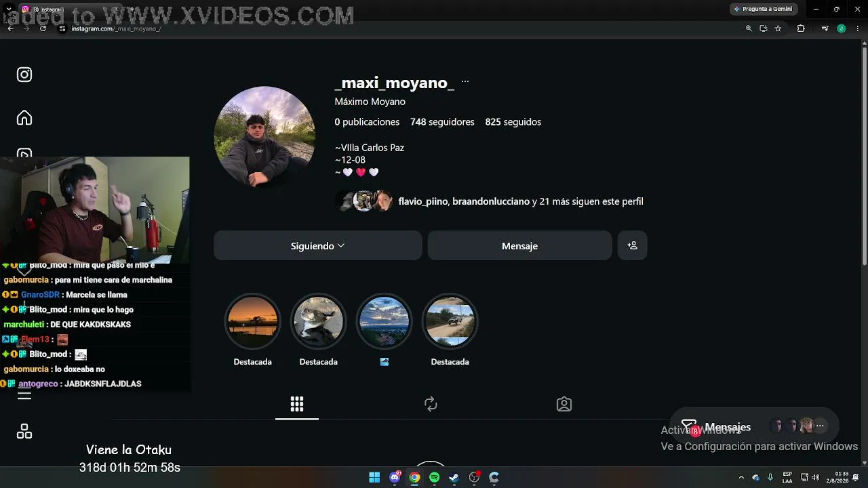Bookmark this page with the star icon
This screenshot has height=488, width=868.
778,28
